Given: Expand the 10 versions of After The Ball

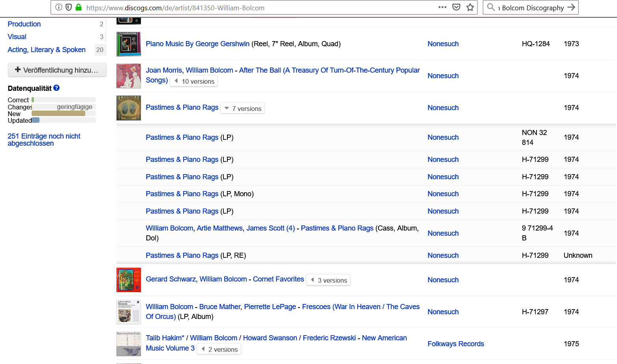Looking at the screenshot, I should [x=194, y=81].
